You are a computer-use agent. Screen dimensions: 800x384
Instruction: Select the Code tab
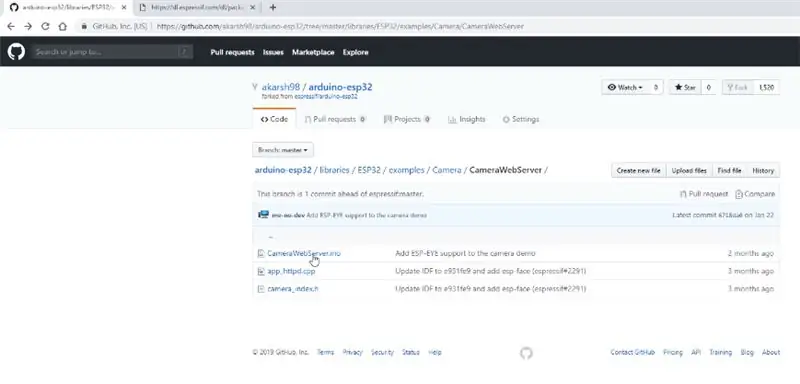point(274,119)
